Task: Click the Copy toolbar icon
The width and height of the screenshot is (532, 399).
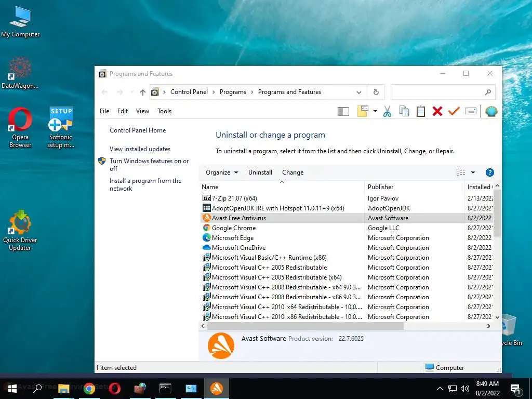Action: 404,111
